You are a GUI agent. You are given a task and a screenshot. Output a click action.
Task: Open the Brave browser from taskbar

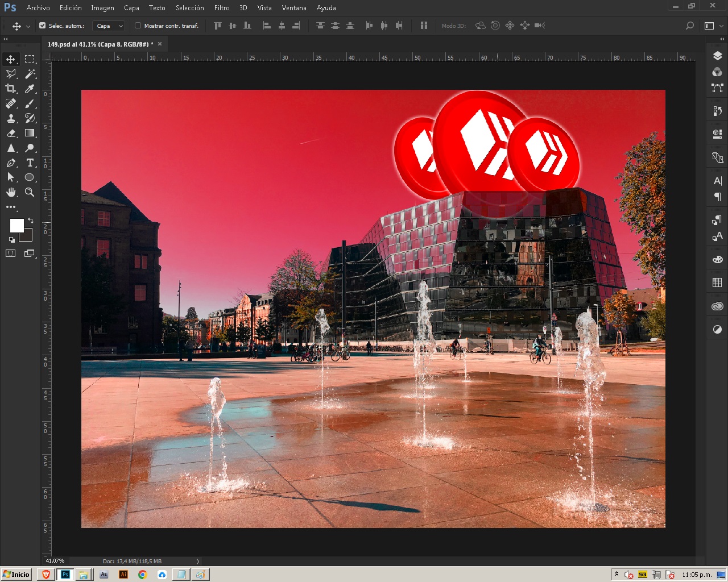pyautogui.click(x=45, y=575)
